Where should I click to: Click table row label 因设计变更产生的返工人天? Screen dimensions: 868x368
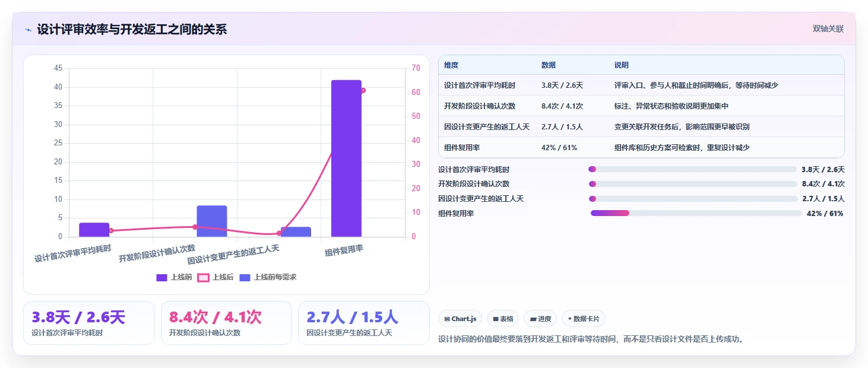(487, 127)
